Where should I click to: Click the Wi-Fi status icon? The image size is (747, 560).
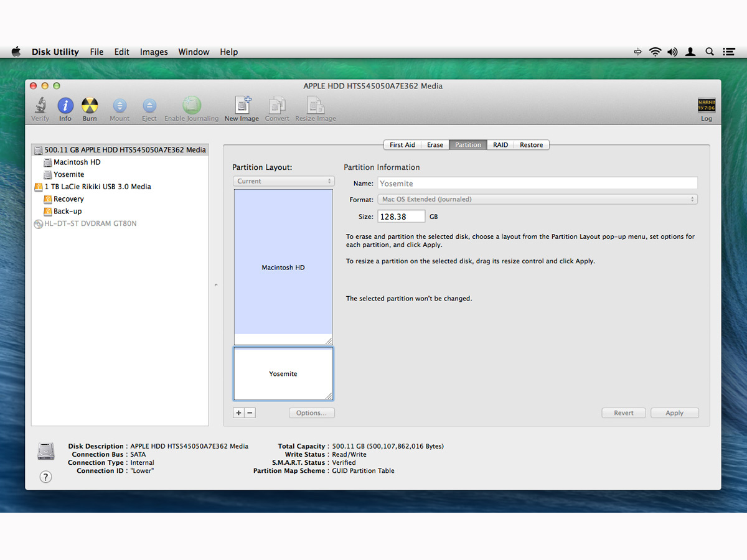(x=655, y=52)
